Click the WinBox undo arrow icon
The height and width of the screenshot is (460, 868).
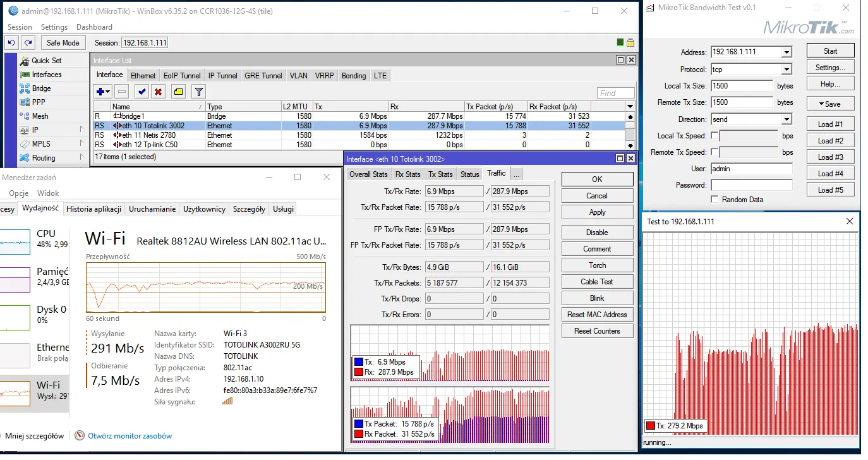click(x=11, y=42)
